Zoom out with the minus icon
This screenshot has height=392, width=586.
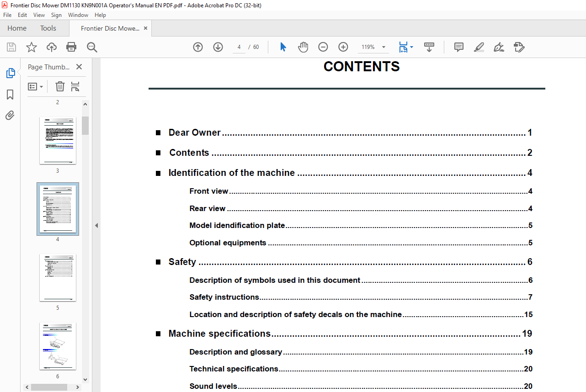coord(323,47)
